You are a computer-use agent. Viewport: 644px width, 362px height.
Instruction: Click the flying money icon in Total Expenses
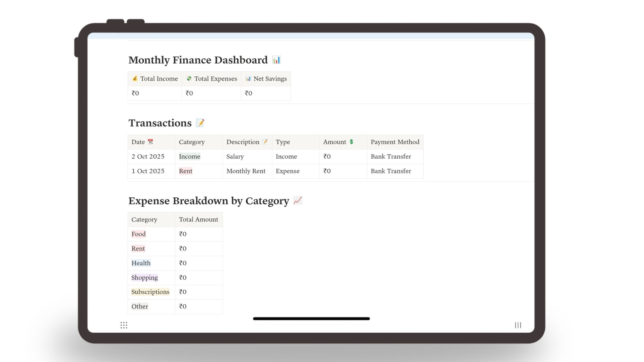[189, 78]
